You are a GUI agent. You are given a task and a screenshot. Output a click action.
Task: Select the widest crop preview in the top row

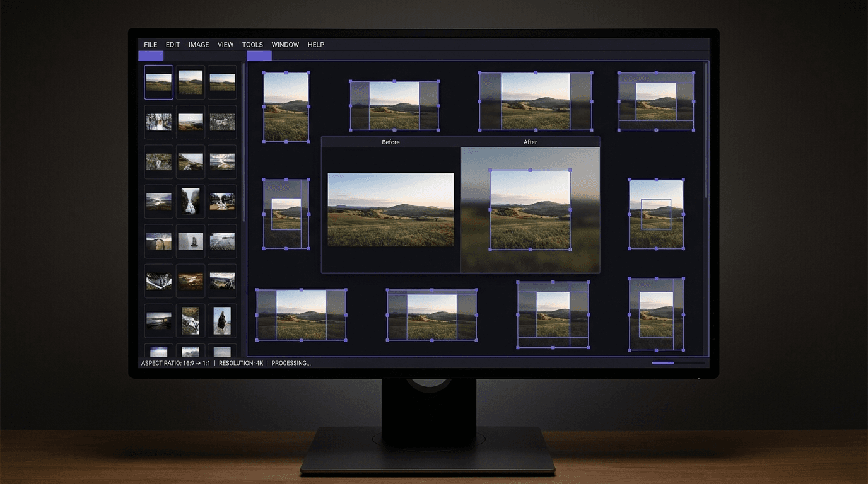coord(536,101)
